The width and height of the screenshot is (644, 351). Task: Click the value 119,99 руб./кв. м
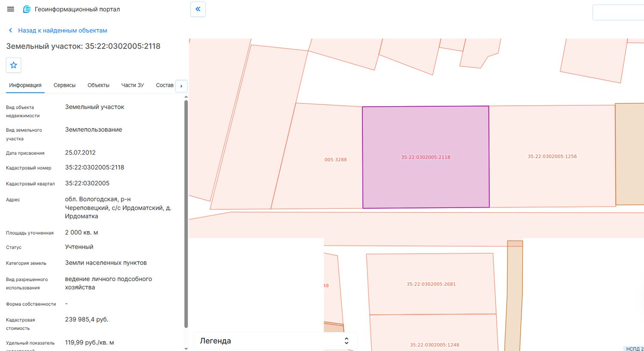coord(89,343)
